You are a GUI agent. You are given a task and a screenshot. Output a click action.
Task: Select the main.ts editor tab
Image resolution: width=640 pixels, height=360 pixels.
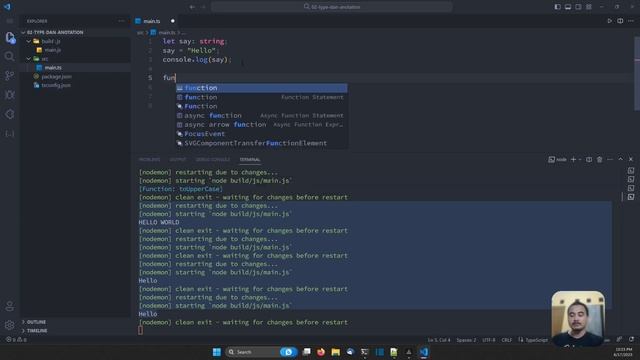click(151, 21)
